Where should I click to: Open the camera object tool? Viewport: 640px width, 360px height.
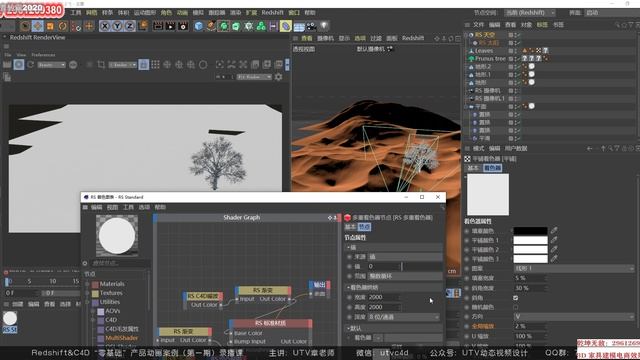[x=311, y=27]
